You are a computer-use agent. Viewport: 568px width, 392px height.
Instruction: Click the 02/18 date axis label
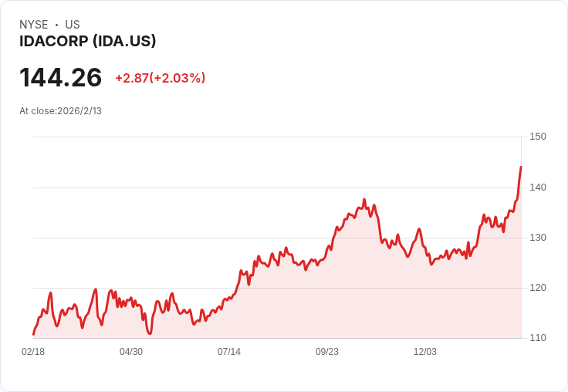point(33,352)
